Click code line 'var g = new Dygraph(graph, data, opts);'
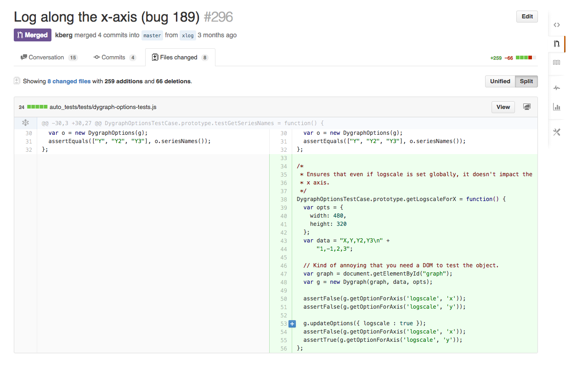This screenshot has height=368, width=588. coord(368,282)
